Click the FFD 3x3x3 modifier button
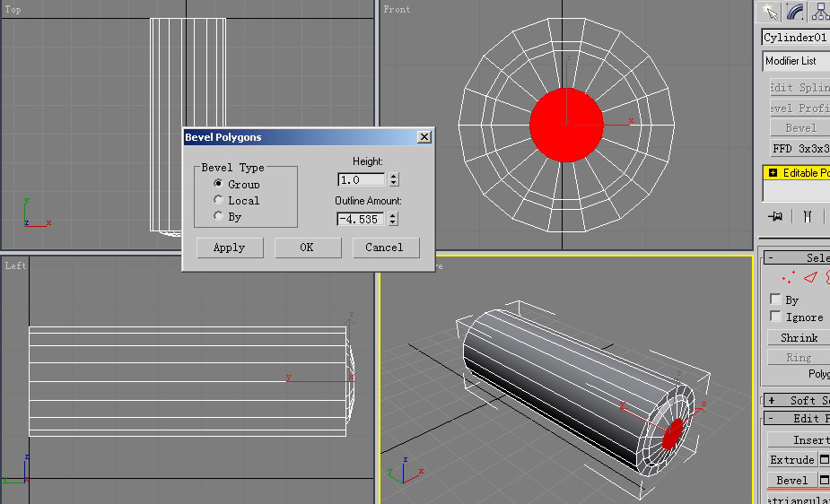The width and height of the screenshot is (830, 504). (800, 148)
